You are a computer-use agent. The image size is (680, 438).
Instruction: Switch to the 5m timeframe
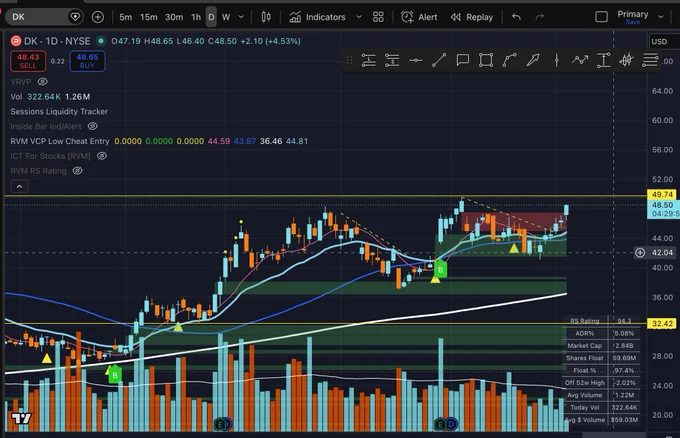click(125, 17)
